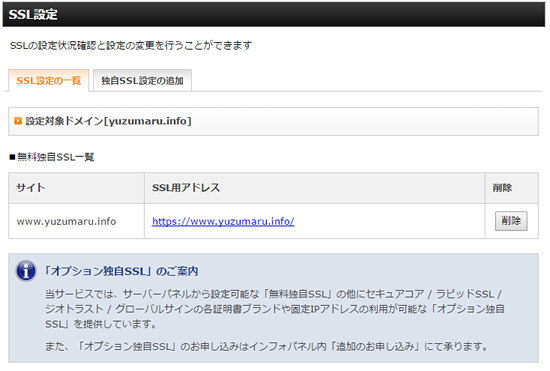The width and height of the screenshot is (550, 371).
Task: Click the orange arrow icon beside 設定対象ドメイン
Action: (18, 121)
